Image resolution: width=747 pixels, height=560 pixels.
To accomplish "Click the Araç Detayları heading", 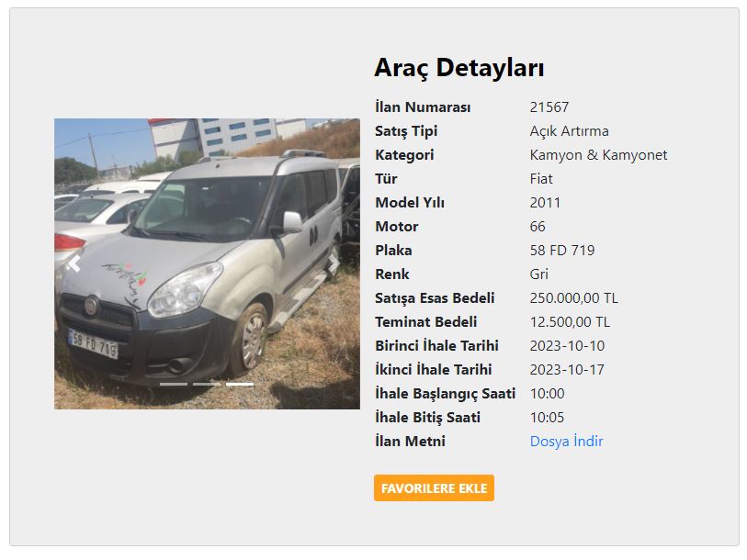I will pyautogui.click(x=459, y=68).
